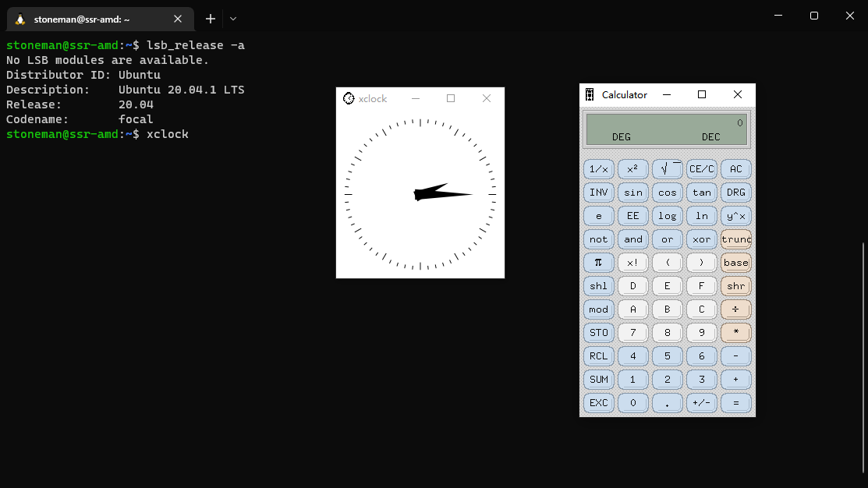
Task: Click the or bitwise button
Action: pyautogui.click(x=667, y=239)
